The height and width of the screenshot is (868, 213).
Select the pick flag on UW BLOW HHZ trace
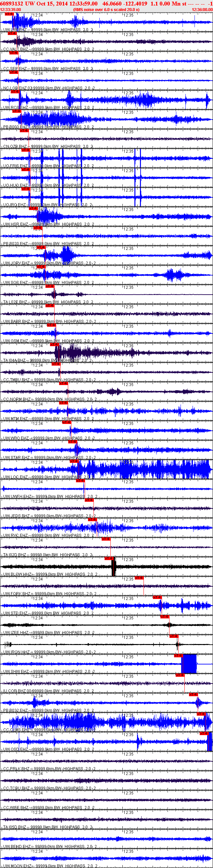(x=109, y=559)
